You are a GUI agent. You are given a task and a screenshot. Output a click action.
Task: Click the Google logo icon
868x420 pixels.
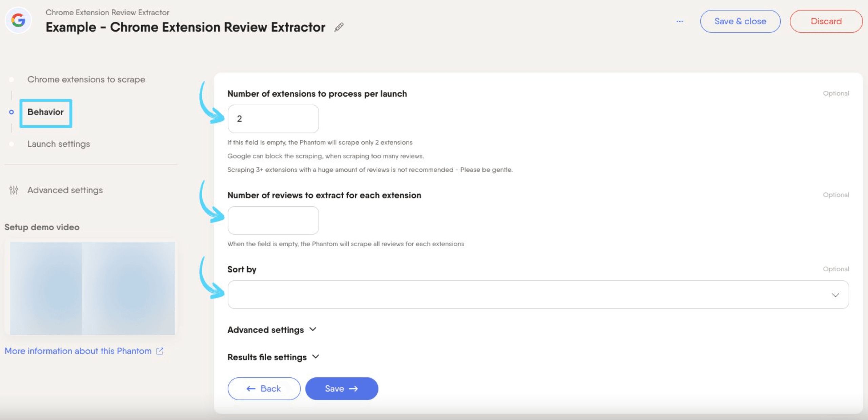click(18, 20)
